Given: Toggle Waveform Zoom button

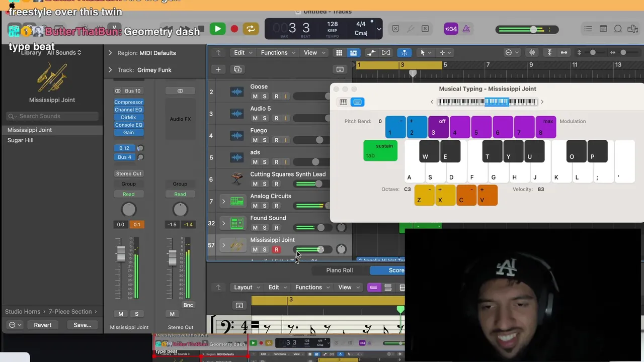Looking at the screenshot, I should pos(532,52).
